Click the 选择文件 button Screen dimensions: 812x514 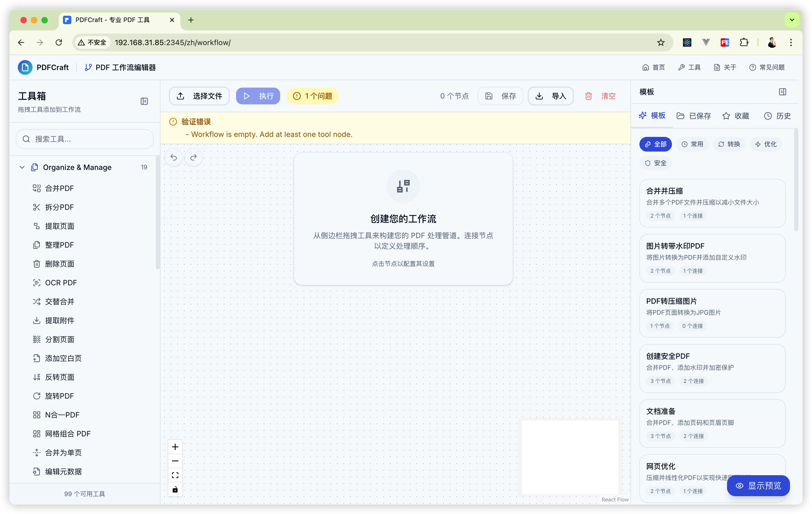(199, 96)
